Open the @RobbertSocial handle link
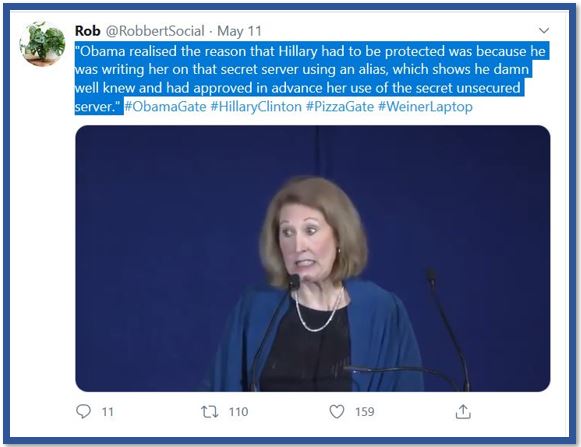This screenshot has height=447, width=581. pos(155,31)
